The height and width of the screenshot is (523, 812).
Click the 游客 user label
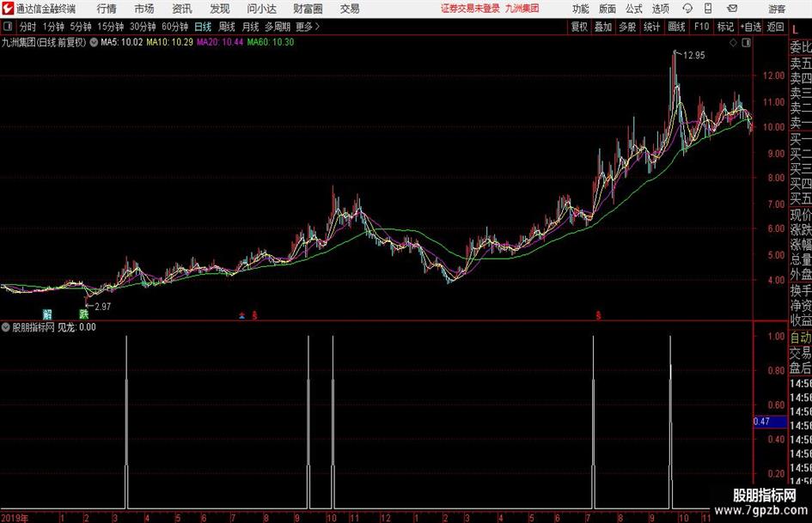[x=776, y=9]
